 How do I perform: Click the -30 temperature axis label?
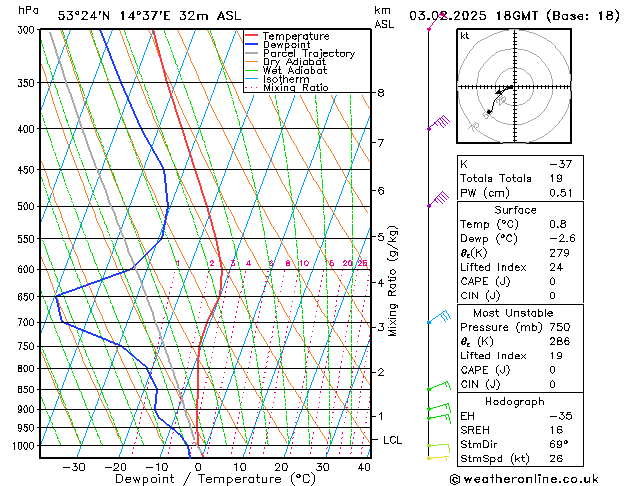point(74,467)
